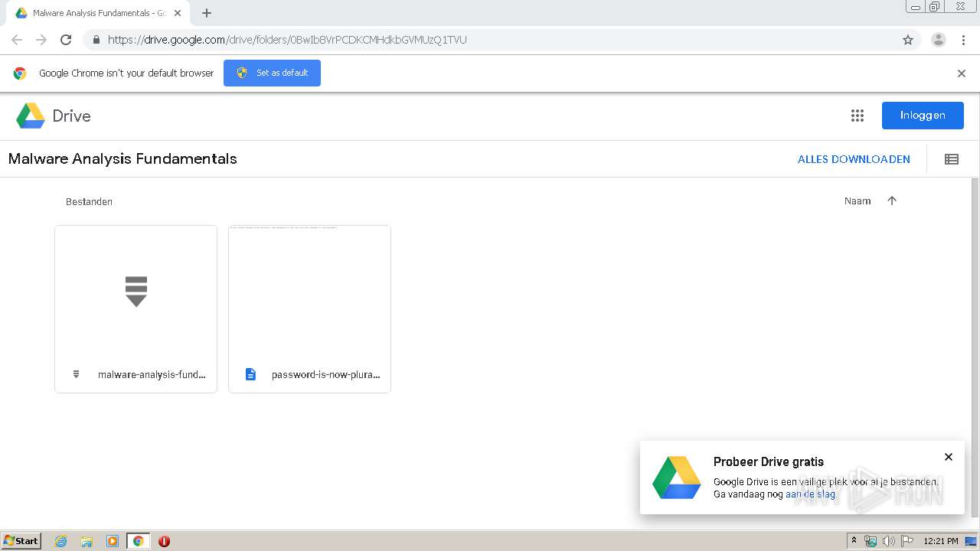This screenshot has width=980, height=551.
Task: Click the network status tray icon
Action: 871,541
